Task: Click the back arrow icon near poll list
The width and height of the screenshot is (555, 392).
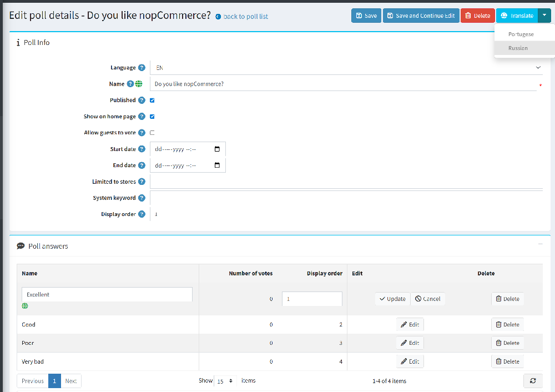Action: 218,17
